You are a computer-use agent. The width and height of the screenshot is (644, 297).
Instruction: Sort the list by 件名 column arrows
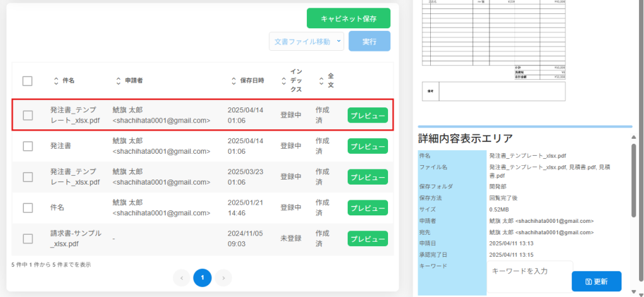click(56, 81)
